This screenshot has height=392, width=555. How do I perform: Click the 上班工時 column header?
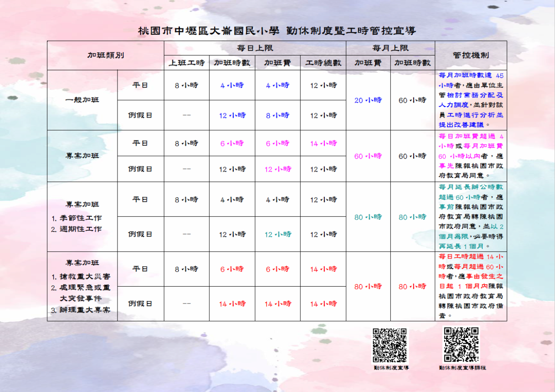[186, 63]
